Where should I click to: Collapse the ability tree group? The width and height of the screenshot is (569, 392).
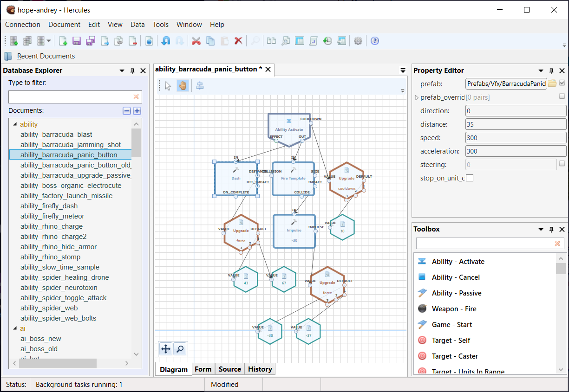(x=14, y=124)
